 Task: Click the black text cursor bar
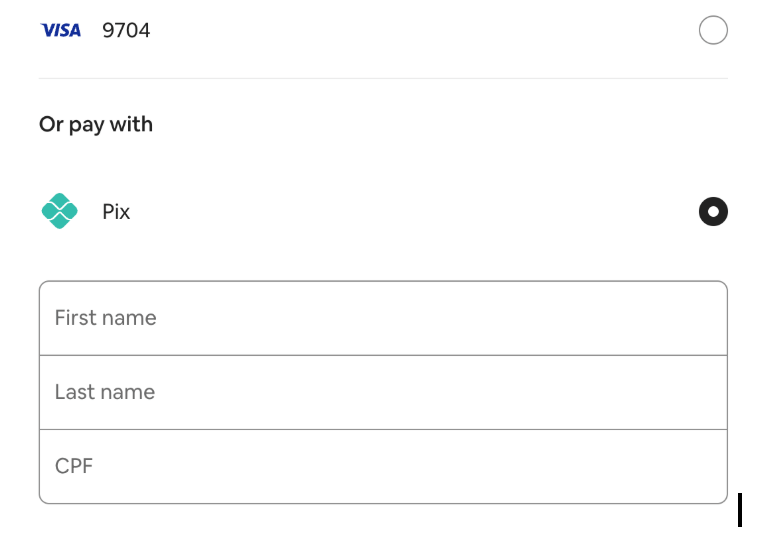tap(740, 510)
